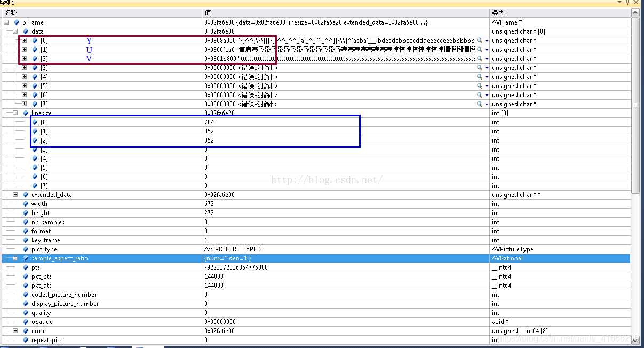Click the variable icon beside key_frame
Screen dimensions: 644x348
click(26, 240)
